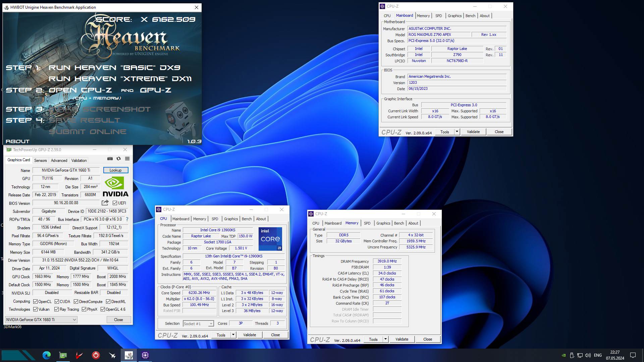The width and height of the screenshot is (644, 362).
Task: Toggle the DirectML checkbox
Action: 108,302
